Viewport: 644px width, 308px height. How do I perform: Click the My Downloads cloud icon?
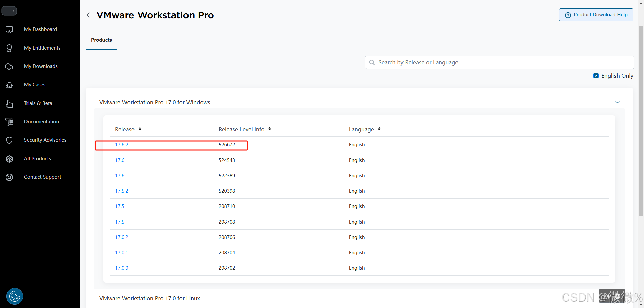(9, 67)
